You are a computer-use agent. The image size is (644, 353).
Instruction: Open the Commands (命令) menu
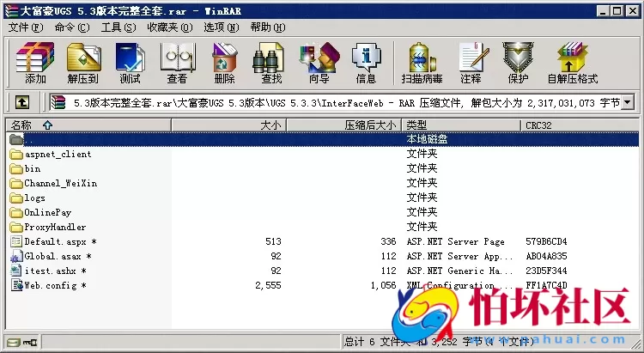pos(72,27)
